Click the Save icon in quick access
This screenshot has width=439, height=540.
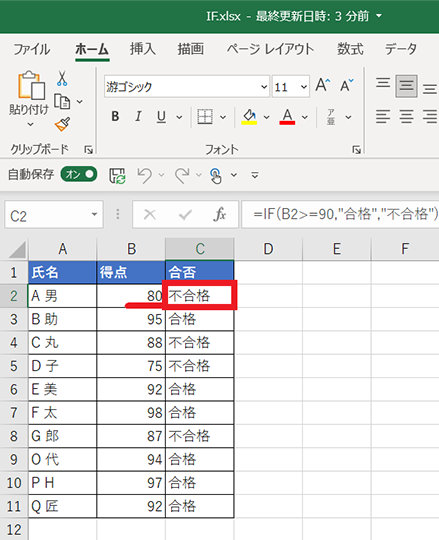pos(117,176)
